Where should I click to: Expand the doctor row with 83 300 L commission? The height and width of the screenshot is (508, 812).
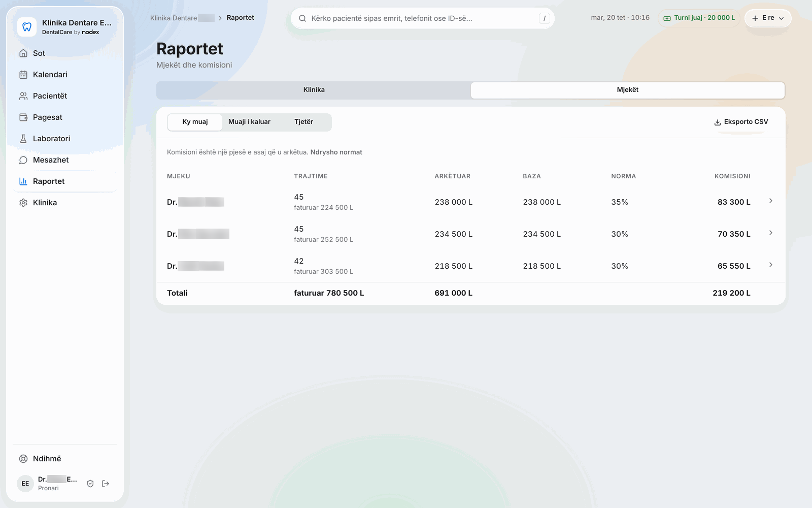click(771, 201)
